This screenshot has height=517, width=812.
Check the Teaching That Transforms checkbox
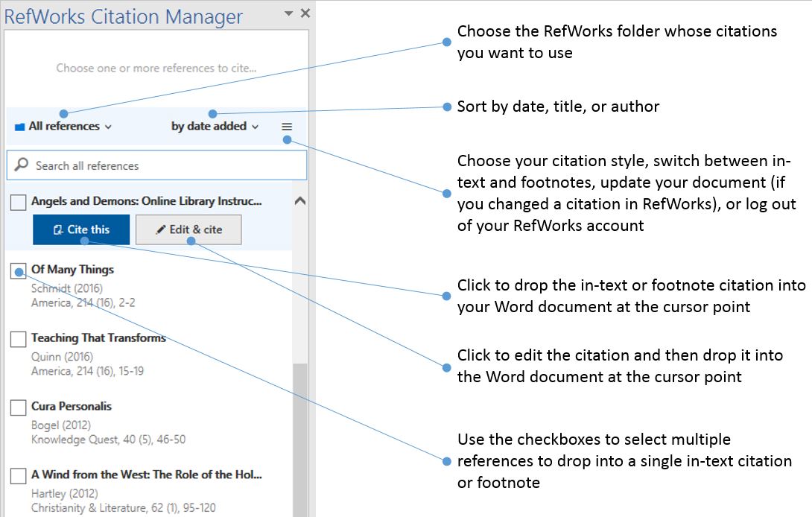pyautogui.click(x=16, y=339)
